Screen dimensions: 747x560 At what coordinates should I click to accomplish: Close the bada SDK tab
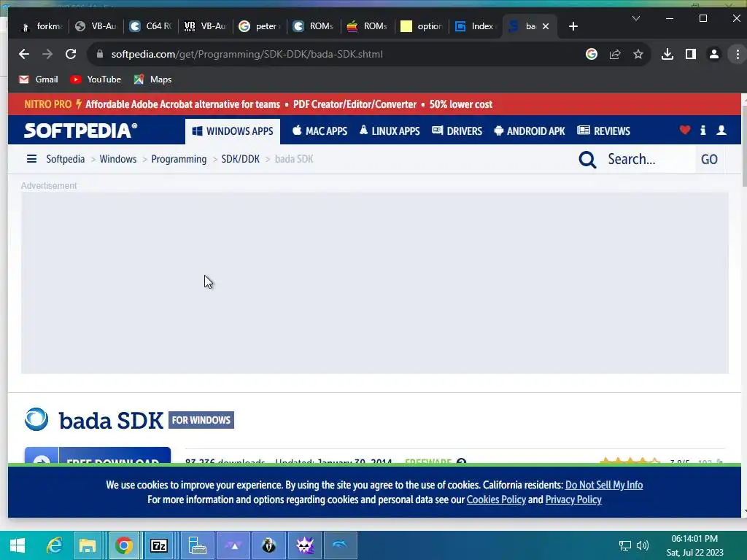click(546, 27)
